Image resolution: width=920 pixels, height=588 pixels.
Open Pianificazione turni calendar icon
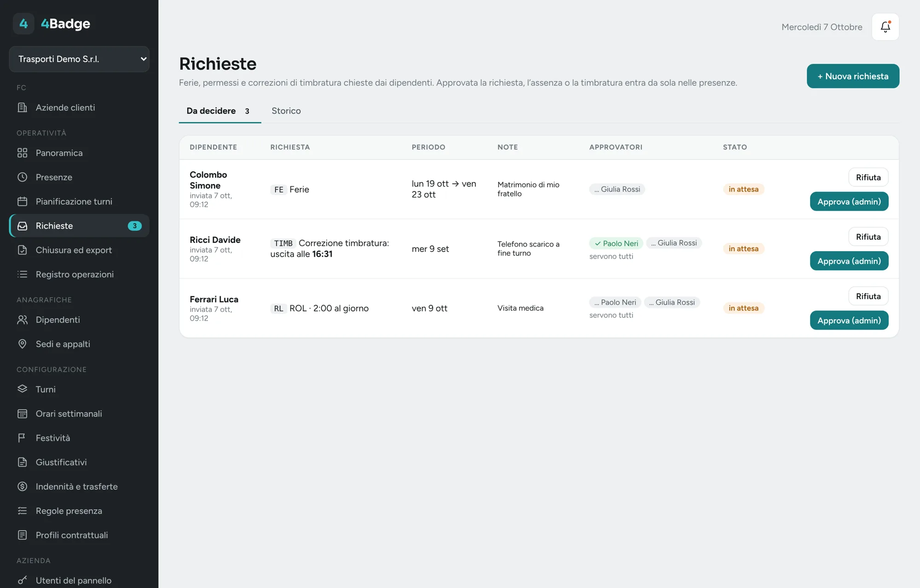pyautogui.click(x=22, y=202)
